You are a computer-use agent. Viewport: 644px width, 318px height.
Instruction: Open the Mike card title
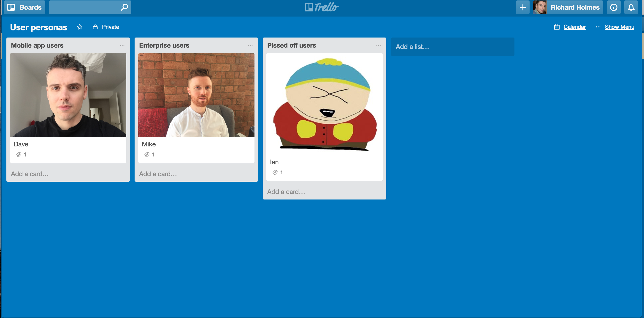[149, 144]
